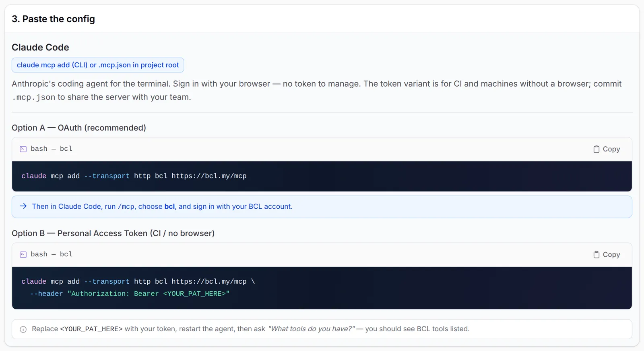
Task: Click the 'Option B — Personal Access Token' label
Action: [x=113, y=233]
